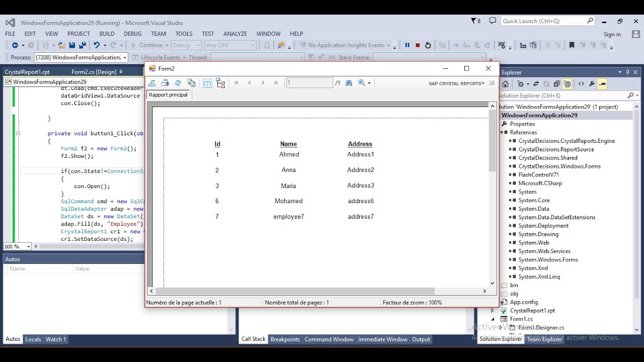Open the TOOLS menu
This screenshot has width=644, height=362.
184,34
